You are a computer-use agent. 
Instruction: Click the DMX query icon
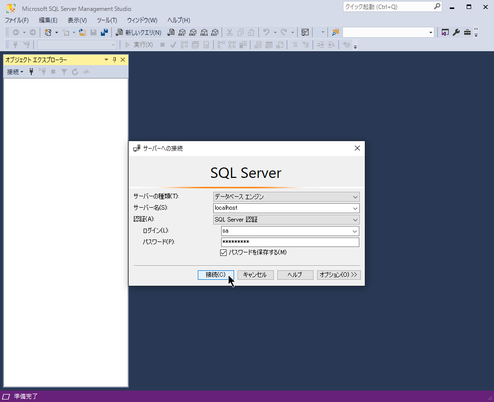(193, 32)
